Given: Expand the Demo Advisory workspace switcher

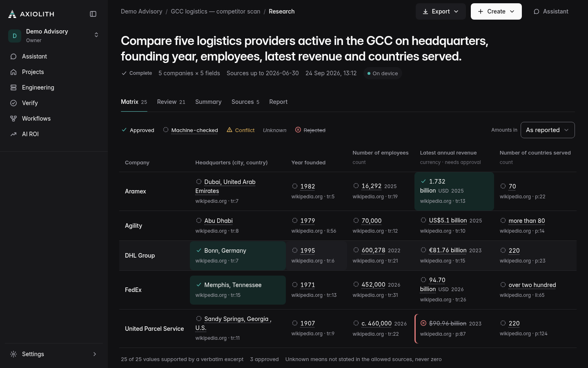Looking at the screenshot, I should click(x=96, y=35).
